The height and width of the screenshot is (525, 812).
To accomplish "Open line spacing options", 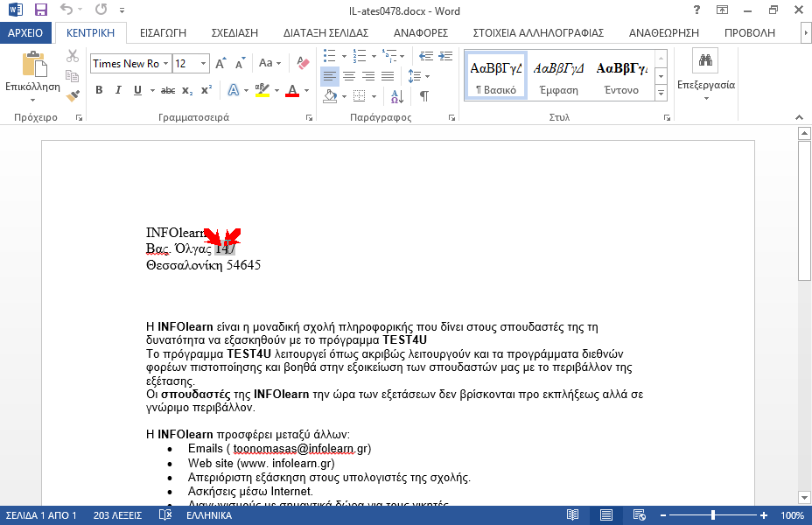I will (x=418, y=77).
